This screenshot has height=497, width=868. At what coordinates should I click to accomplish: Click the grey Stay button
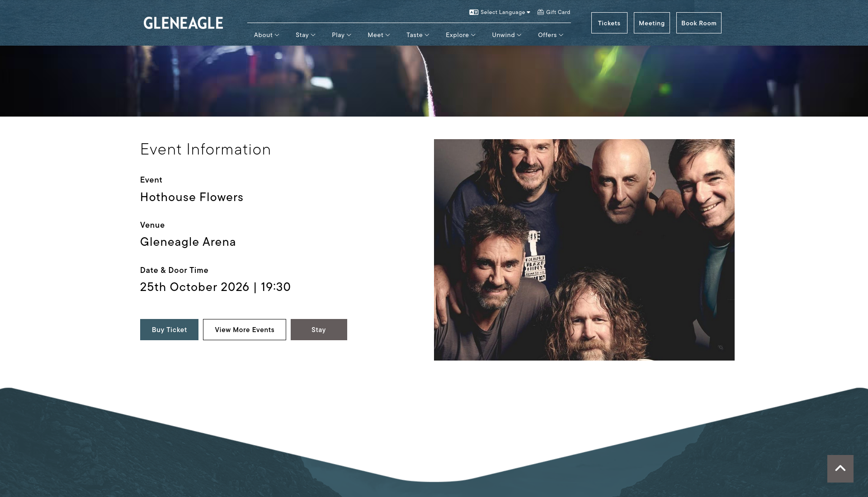coord(319,330)
